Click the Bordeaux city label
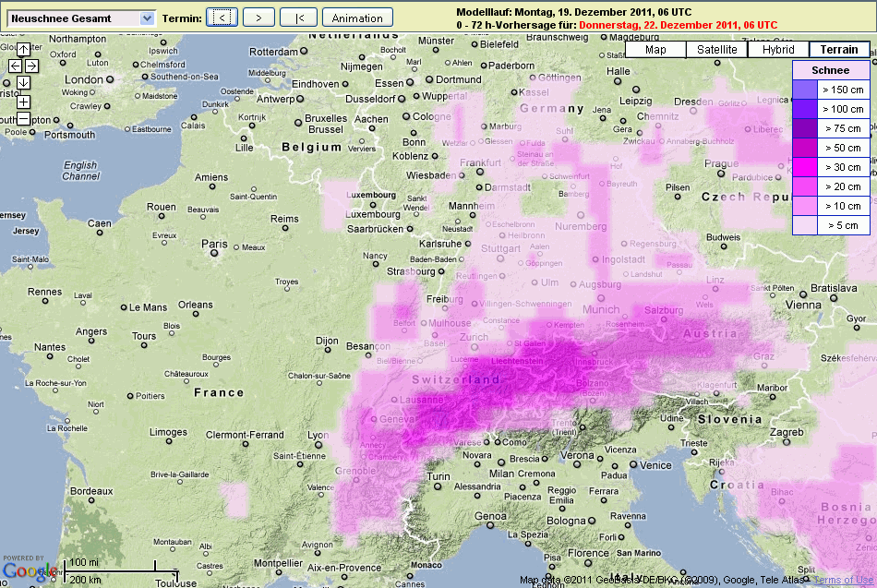Image resolution: width=877 pixels, height=588 pixels. (x=91, y=491)
